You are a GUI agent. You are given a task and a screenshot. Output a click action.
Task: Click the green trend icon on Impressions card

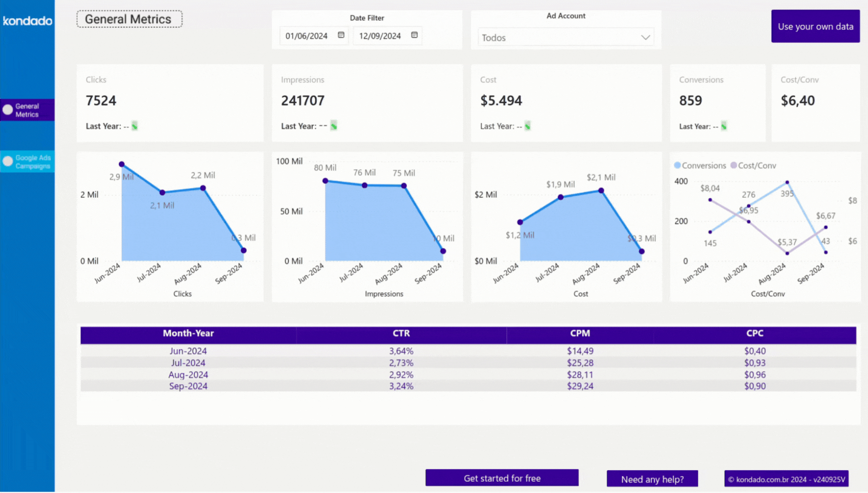[x=333, y=126]
